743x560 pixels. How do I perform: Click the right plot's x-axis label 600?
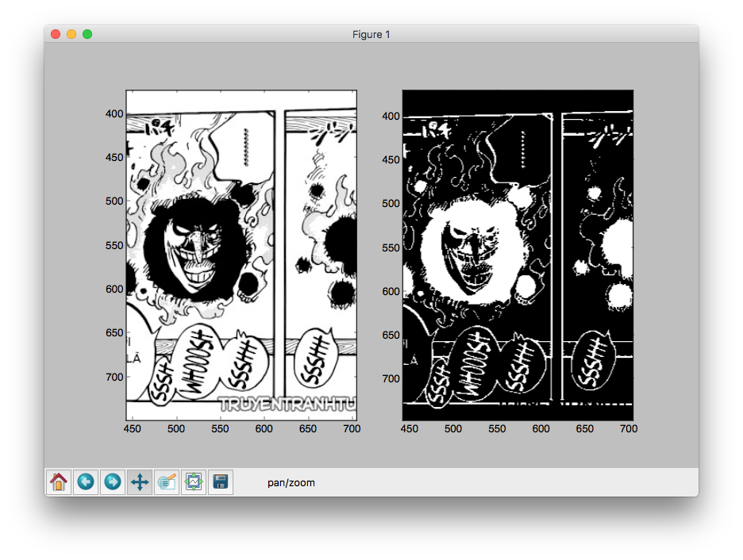[x=541, y=429]
